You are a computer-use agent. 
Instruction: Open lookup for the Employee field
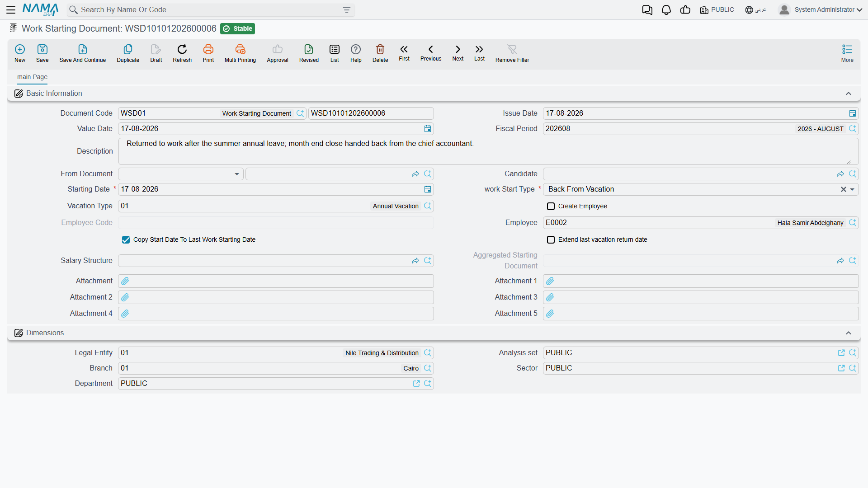point(853,223)
